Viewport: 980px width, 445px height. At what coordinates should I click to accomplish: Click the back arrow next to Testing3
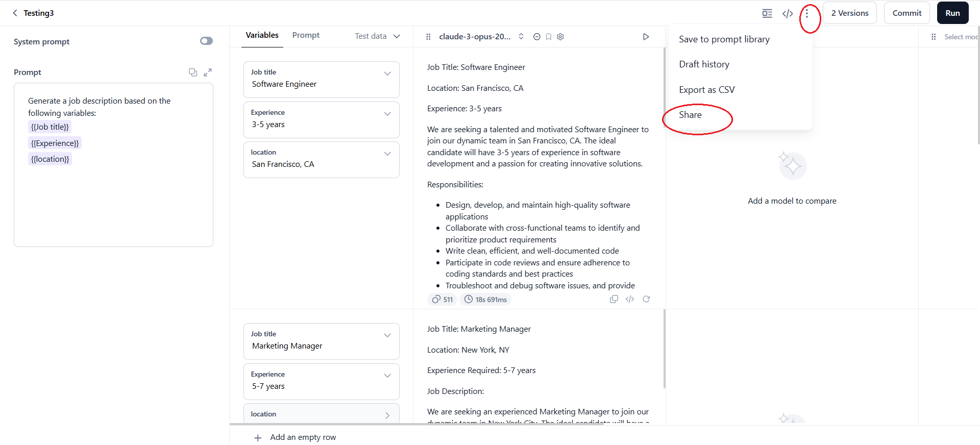[x=15, y=13]
